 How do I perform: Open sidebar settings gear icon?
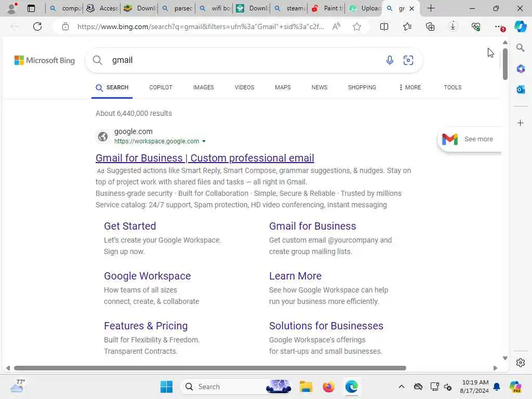tap(521, 363)
